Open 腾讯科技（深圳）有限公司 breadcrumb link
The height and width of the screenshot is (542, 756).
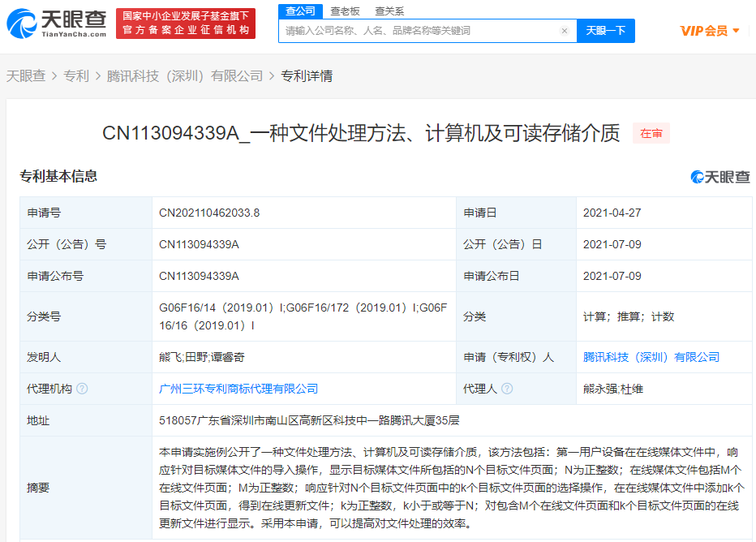click(x=185, y=75)
